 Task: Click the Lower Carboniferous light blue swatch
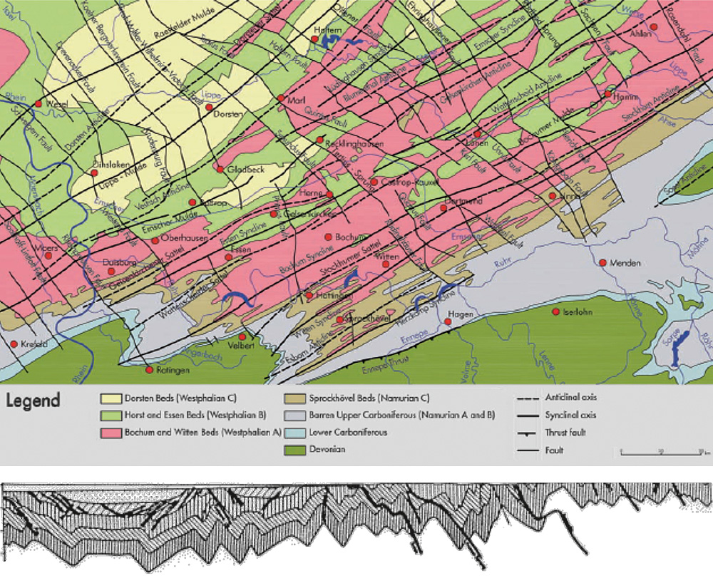(x=294, y=433)
